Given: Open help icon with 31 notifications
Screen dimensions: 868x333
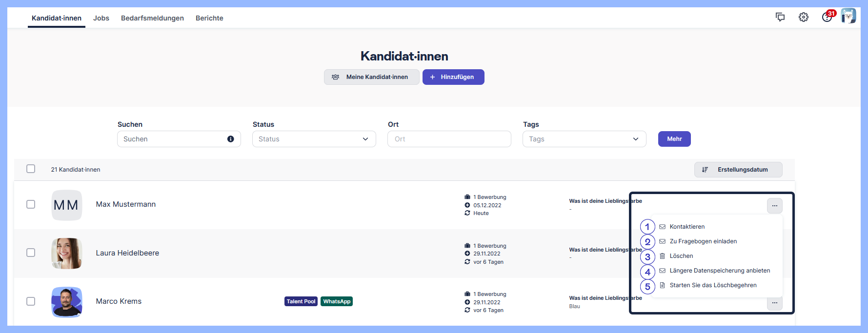Looking at the screenshot, I should point(827,17).
